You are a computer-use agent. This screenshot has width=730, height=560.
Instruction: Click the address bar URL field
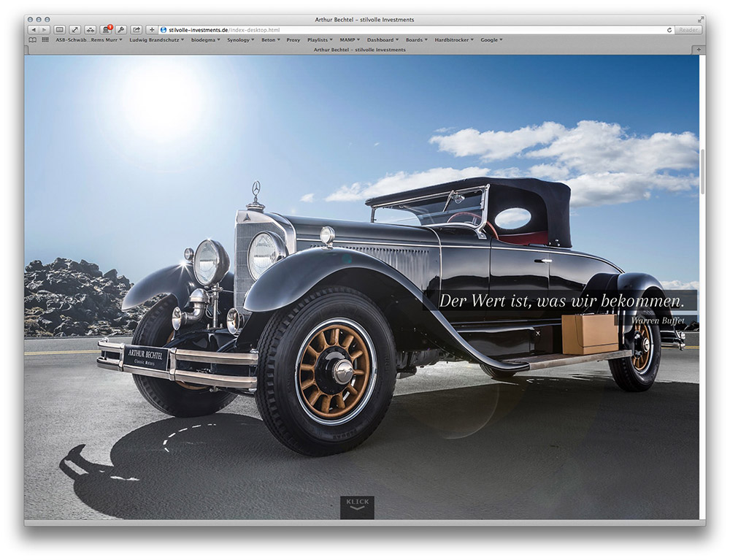[x=415, y=30]
